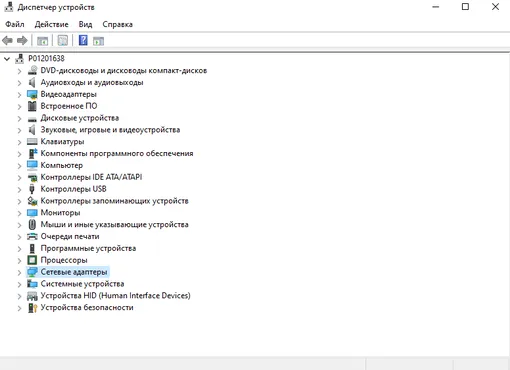510x370 pixels.
Task: Click the Звуковые, игровые и видеоустройства icon
Action: tap(32, 130)
